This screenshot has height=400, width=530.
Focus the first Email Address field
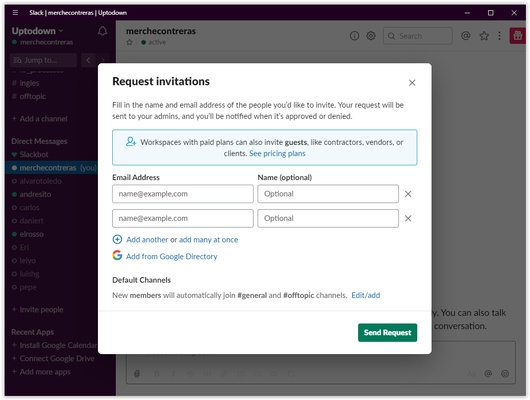point(183,194)
